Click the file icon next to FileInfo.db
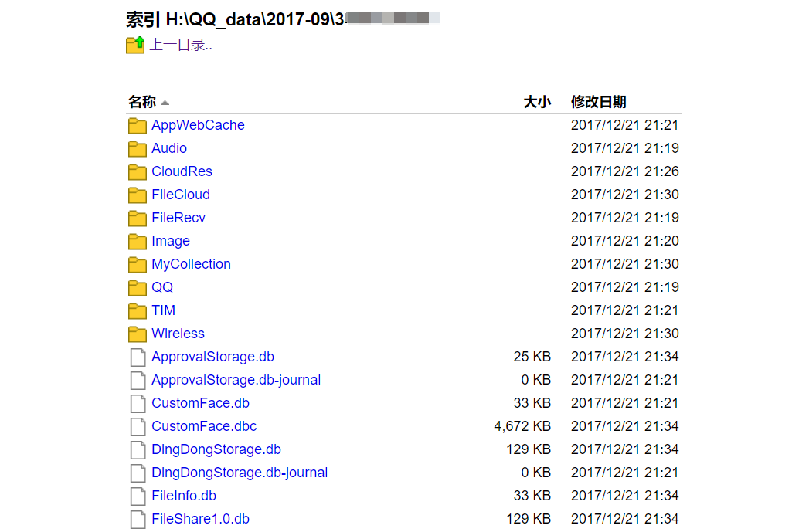 (x=138, y=496)
